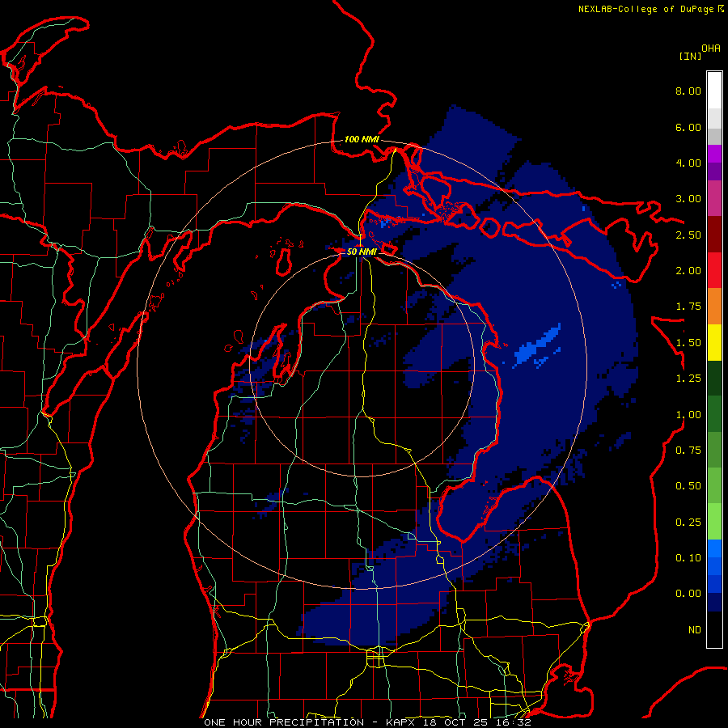Click the 3.00 legend value
This screenshot has width=728, height=728.
(688, 199)
